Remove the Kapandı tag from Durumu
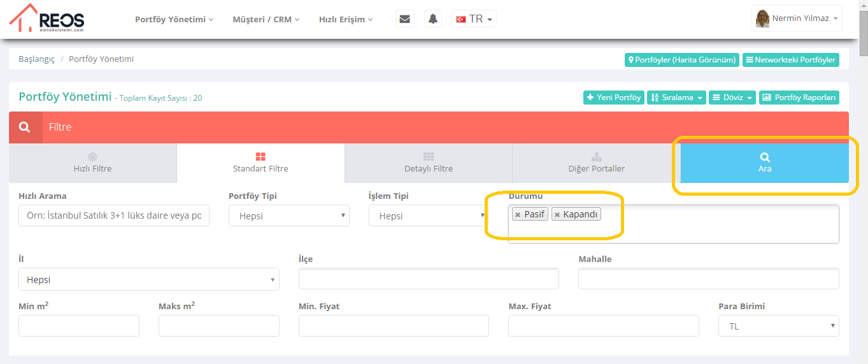The height and width of the screenshot is (364, 868). pos(557,215)
